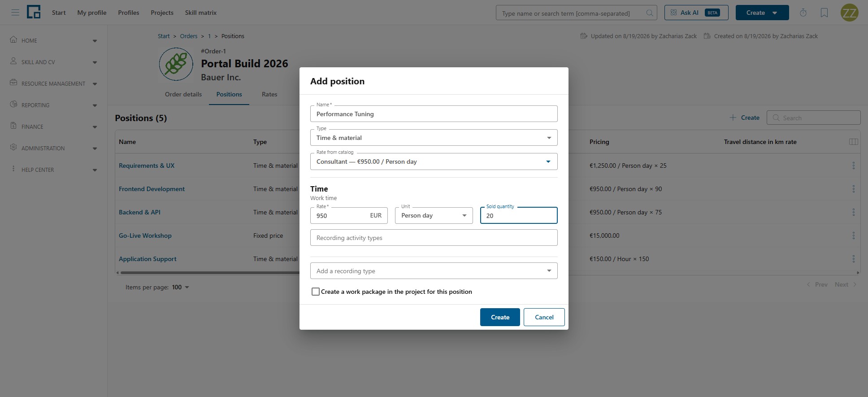Click the Recording activity types field
This screenshot has width=868, height=397.
[434, 238]
